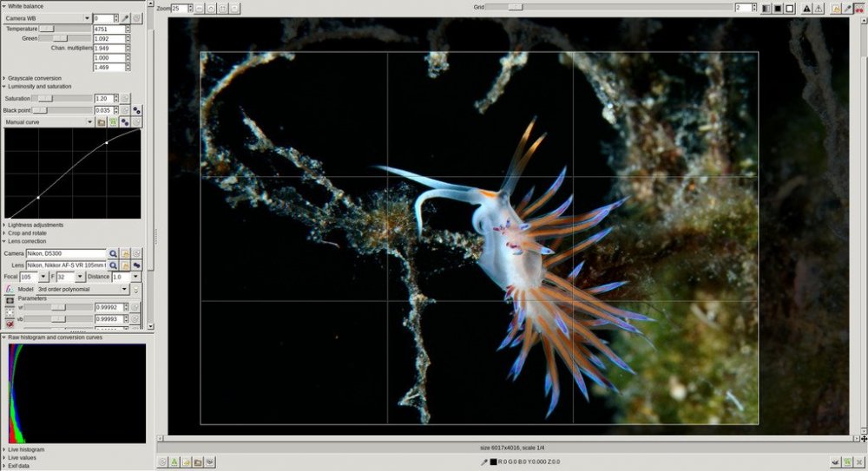Adjust the Grid lines slider
Screen dimensions: 868x471
609,8
